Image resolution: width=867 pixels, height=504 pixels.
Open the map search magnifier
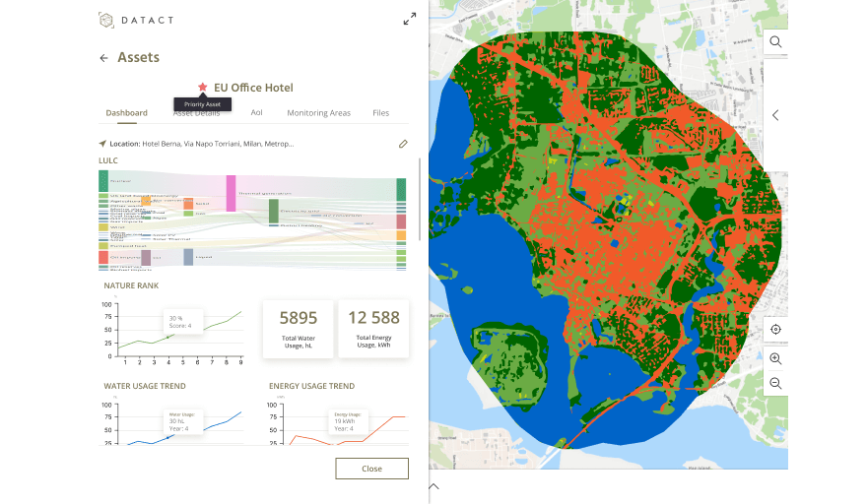click(775, 42)
